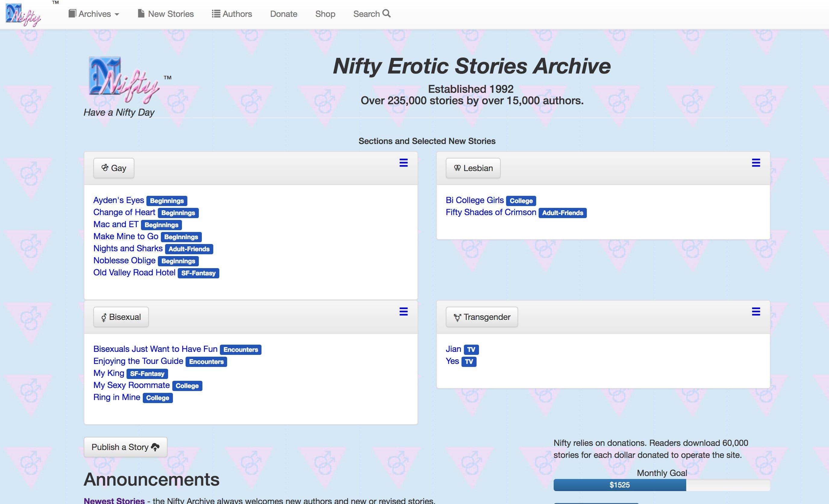Click SF-Fantasy badge beside Old Valley Road Hotel

[198, 273]
